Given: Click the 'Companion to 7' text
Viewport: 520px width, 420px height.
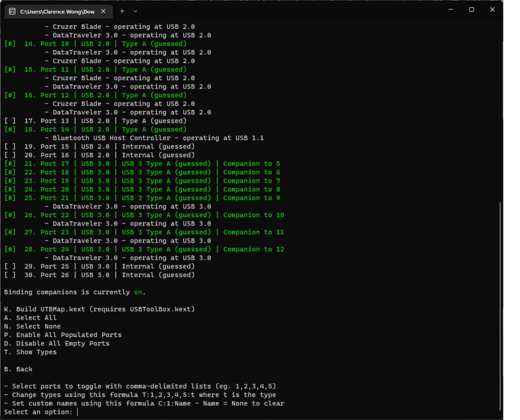Looking at the screenshot, I should point(252,181).
